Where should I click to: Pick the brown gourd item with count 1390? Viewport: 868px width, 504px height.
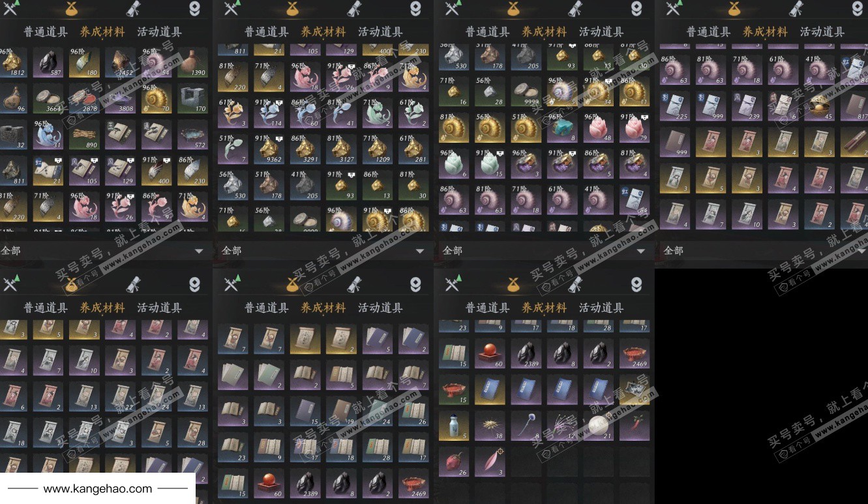click(x=193, y=63)
